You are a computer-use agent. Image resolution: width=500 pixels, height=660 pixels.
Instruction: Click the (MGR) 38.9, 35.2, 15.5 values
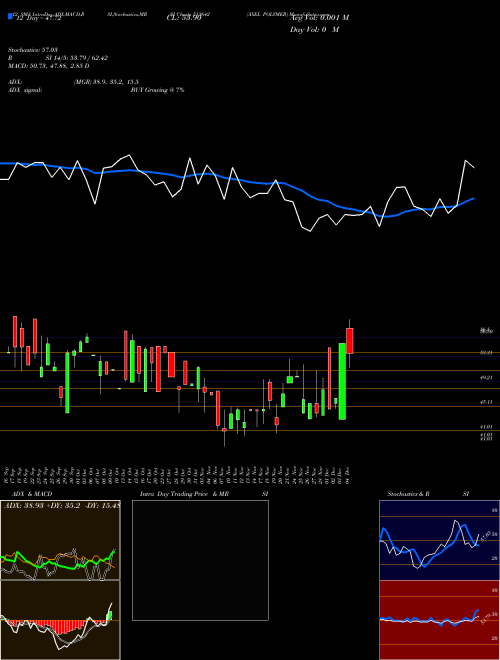(x=106, y=82)
